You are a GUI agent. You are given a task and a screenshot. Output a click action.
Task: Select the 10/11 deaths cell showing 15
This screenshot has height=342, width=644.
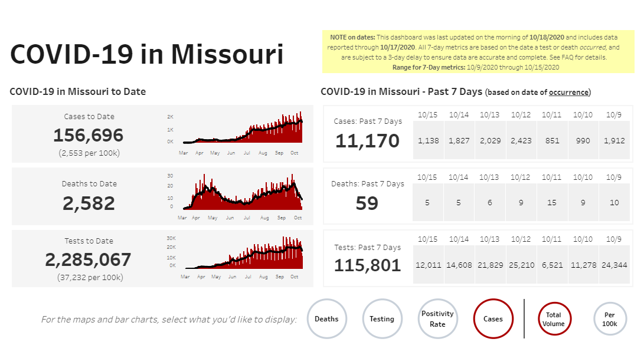coord(552,203)
